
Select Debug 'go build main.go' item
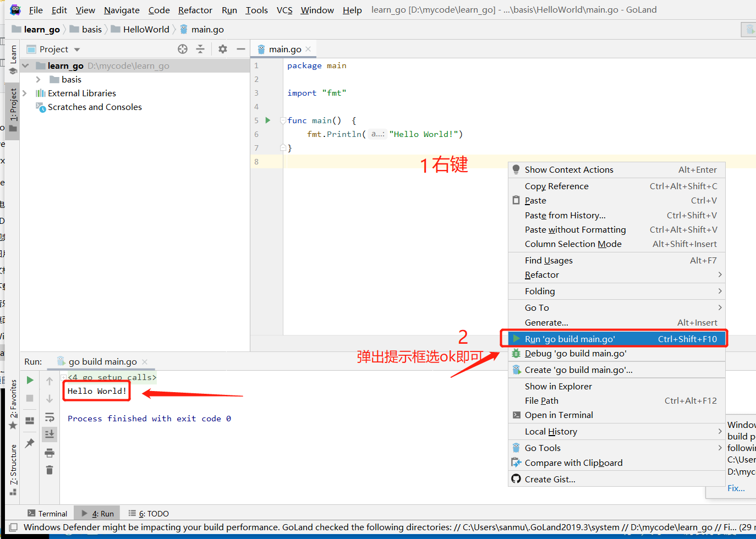[x=616, y=353]
